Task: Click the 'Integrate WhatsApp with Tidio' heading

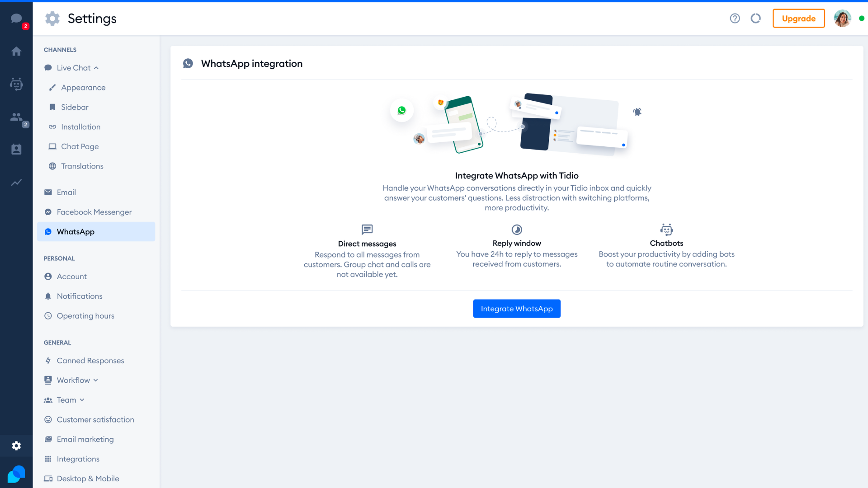Action: click(517, 176)
